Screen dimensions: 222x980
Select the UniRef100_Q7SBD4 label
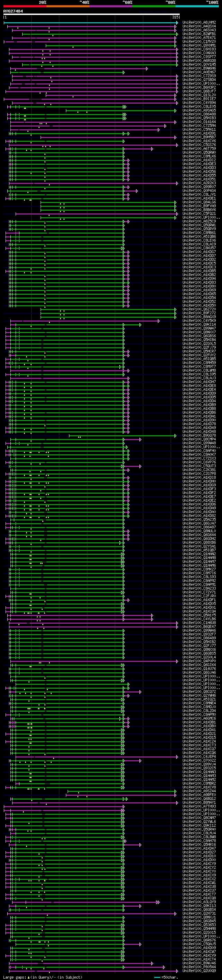[199, 80]
